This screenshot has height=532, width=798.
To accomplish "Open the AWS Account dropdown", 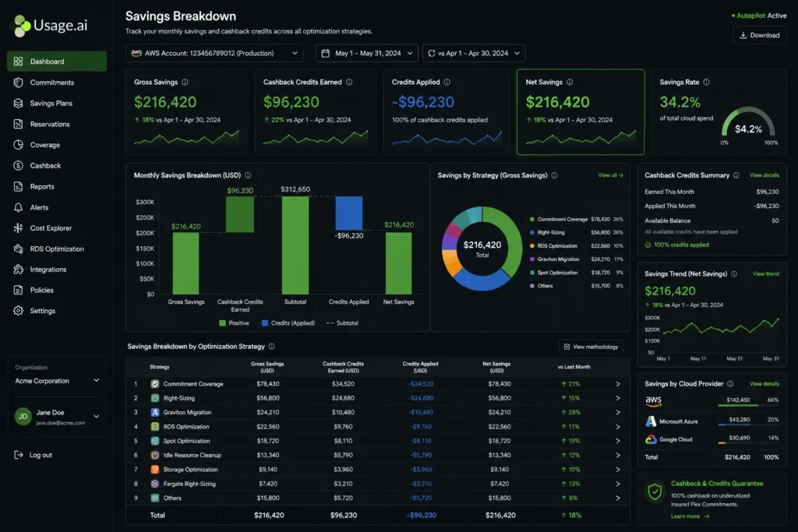I will [214, 53].
